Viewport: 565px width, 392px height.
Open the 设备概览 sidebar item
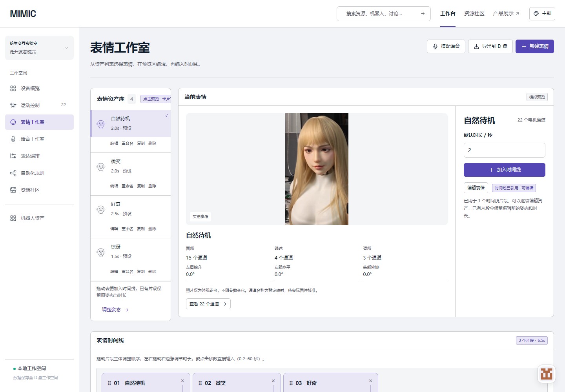click(x=39, y=88)
